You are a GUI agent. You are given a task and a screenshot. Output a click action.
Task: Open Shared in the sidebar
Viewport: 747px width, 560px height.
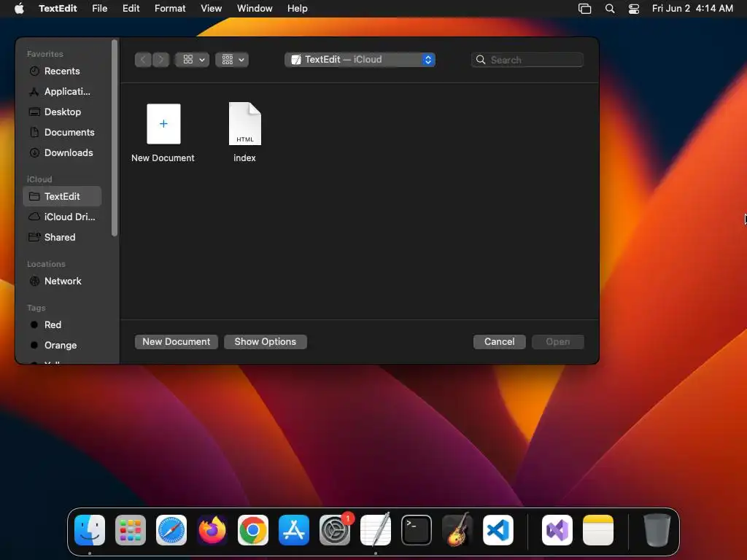[x=62, y=237]
